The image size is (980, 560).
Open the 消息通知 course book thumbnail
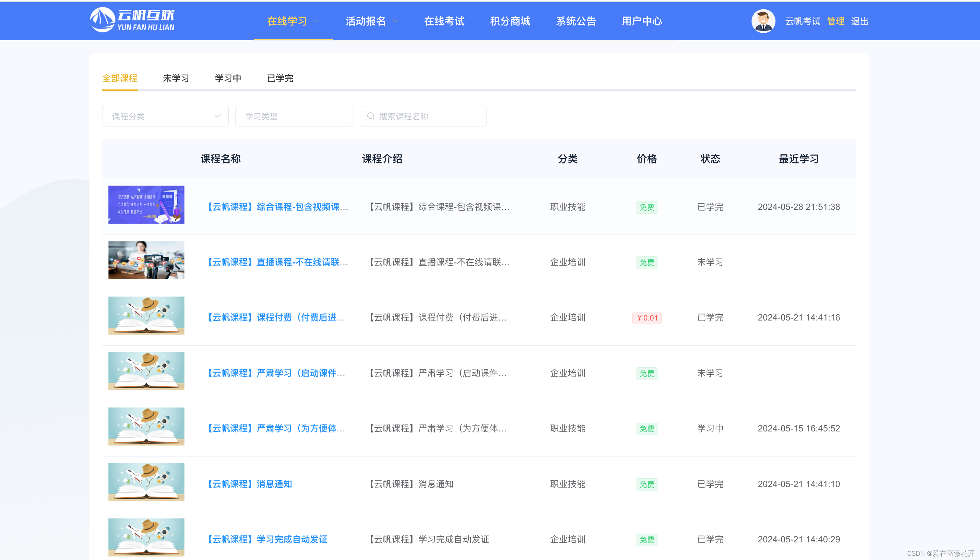pyautogui.click(x=146, y=482)
